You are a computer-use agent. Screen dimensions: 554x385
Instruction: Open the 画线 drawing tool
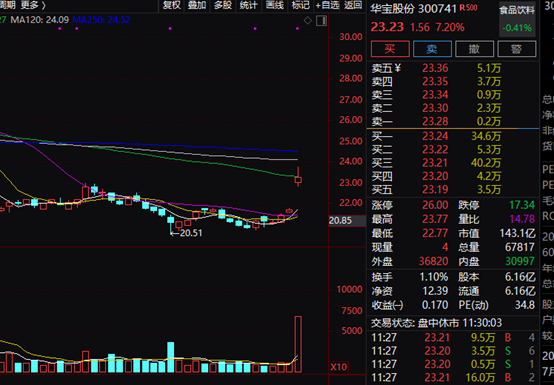[275, 5]
